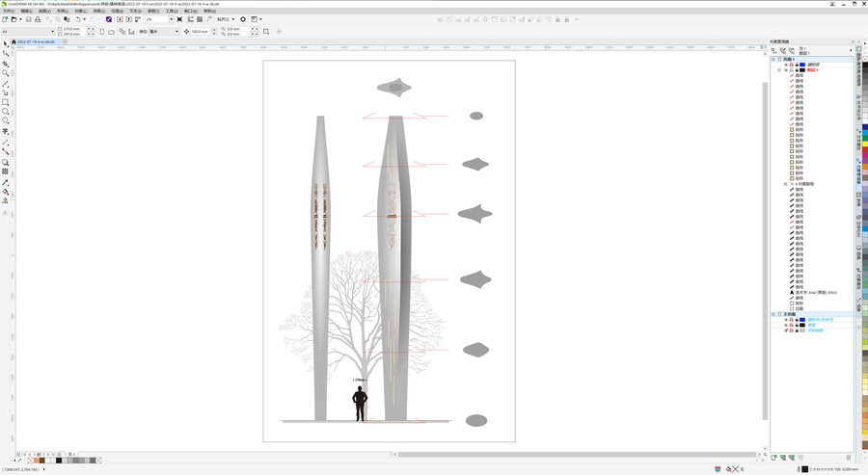
Task: Open the A4 page size dropdown
Action: pyautogui.click(x=53, y=32)
